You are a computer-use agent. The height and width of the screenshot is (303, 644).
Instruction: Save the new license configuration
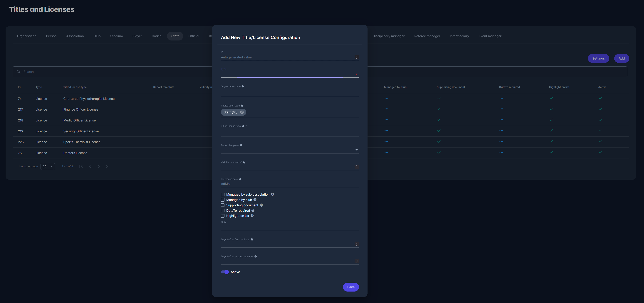click(x=350, y=287)
